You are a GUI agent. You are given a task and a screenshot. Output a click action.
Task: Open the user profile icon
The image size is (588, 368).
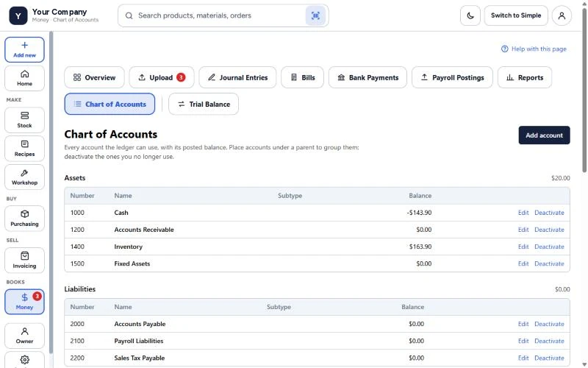click(562, 15)
